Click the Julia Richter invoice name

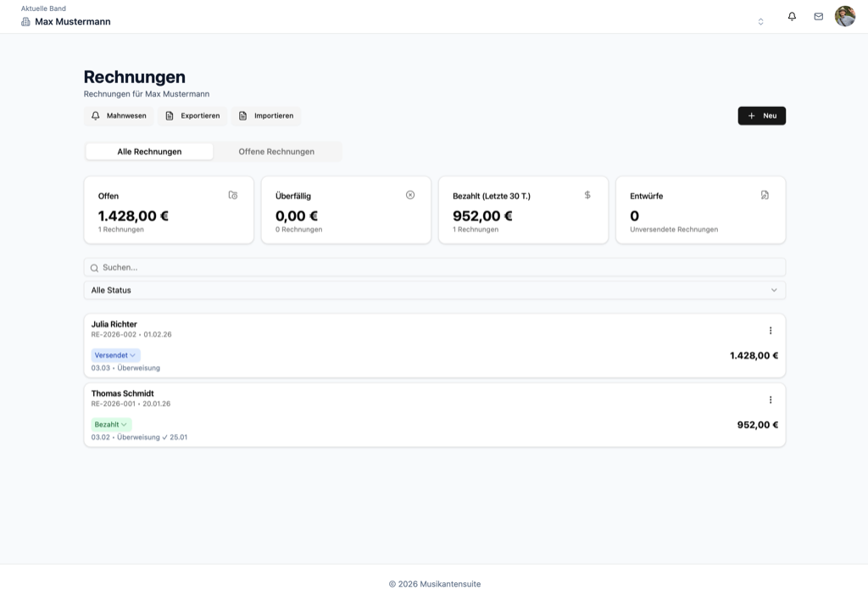click(x=114, y=325)
